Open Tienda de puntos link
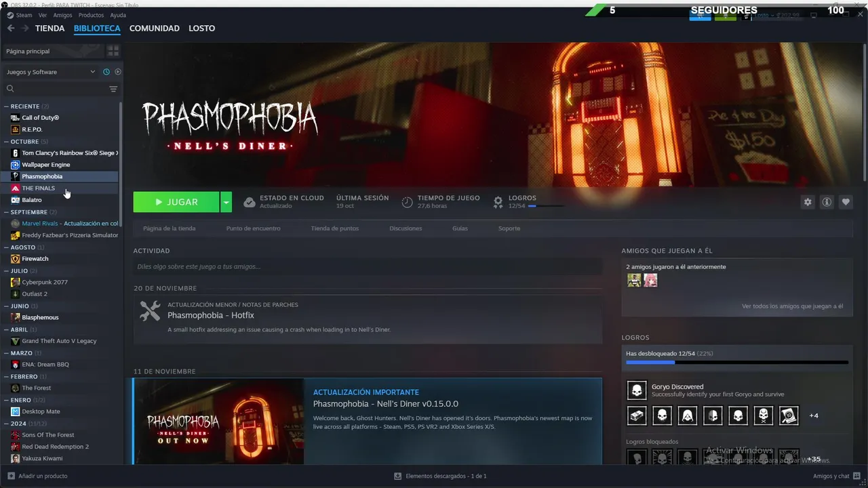The image size is (868, 488). tap(335, 228)
